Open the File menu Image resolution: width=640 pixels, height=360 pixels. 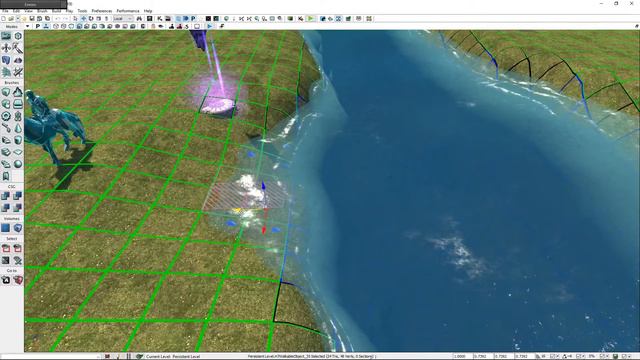point(5,11)
